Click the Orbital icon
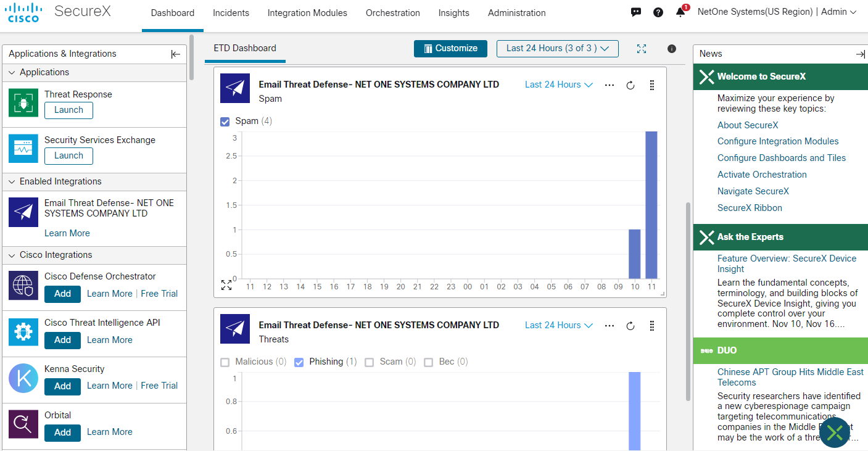The image size is (868, 451). click(x=23, y=424)
